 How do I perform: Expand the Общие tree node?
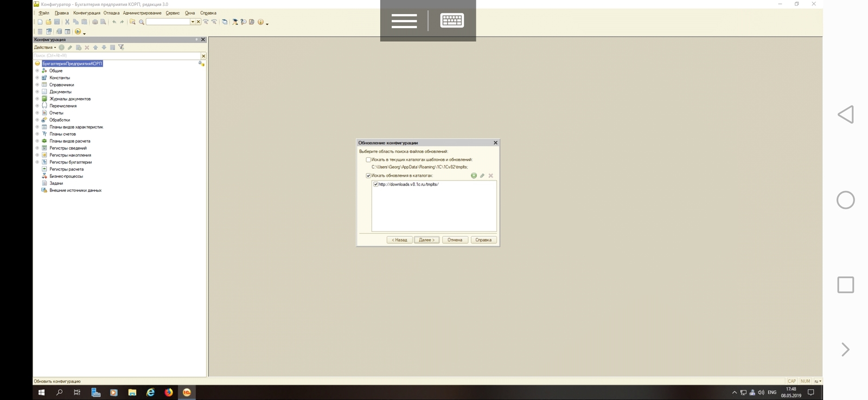37,71
